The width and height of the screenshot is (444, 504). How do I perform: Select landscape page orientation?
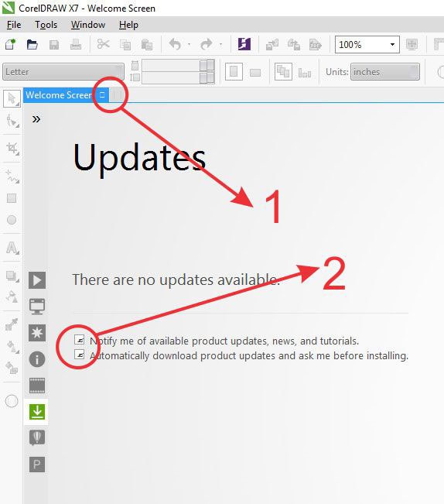[255, 73]
